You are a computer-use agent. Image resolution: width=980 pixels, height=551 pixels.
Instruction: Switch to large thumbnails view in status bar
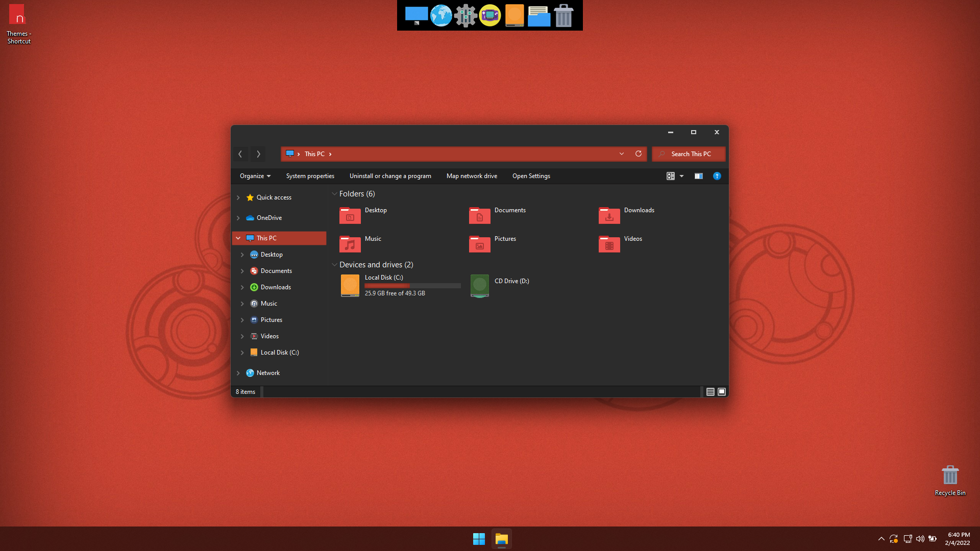click(722, 392)
